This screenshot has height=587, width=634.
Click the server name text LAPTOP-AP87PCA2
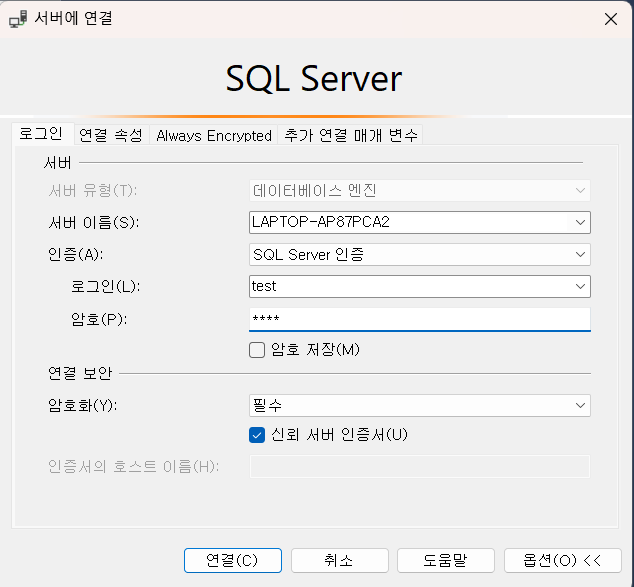pyautogui.click(x=321, y=222)
